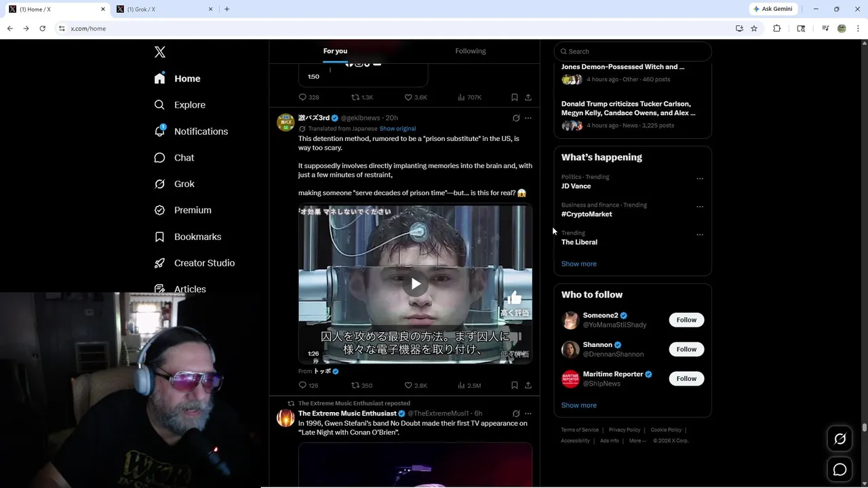The width and height of the screenshot is (868, 488).
Task: Show more under Who to follow
Action: point(579,405)
